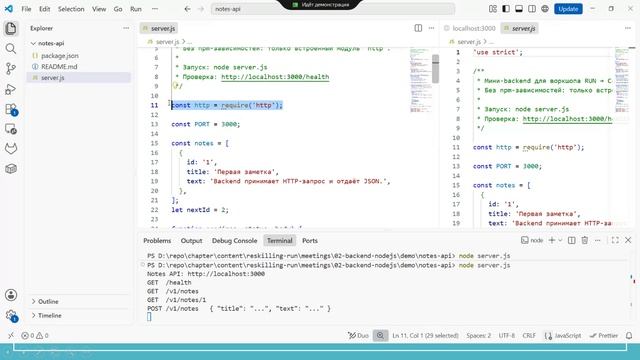
Task: Open the Selection menu
Action: tap(71, 9)
